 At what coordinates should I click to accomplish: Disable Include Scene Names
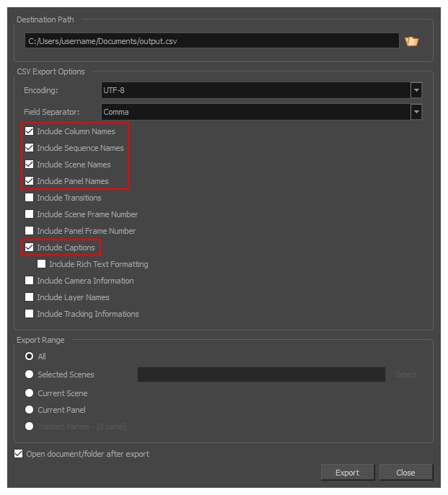coord(30,165)
